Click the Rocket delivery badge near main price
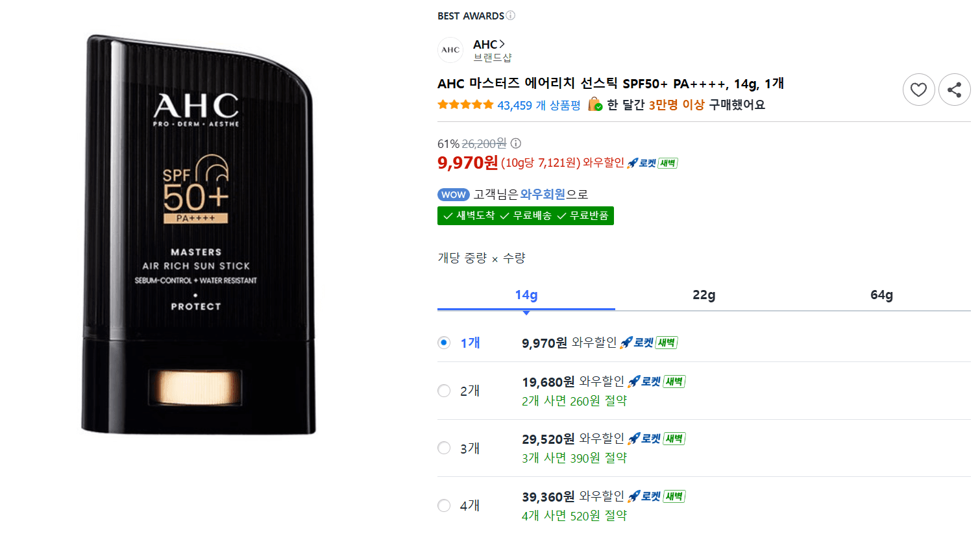 tap(652, 163)
